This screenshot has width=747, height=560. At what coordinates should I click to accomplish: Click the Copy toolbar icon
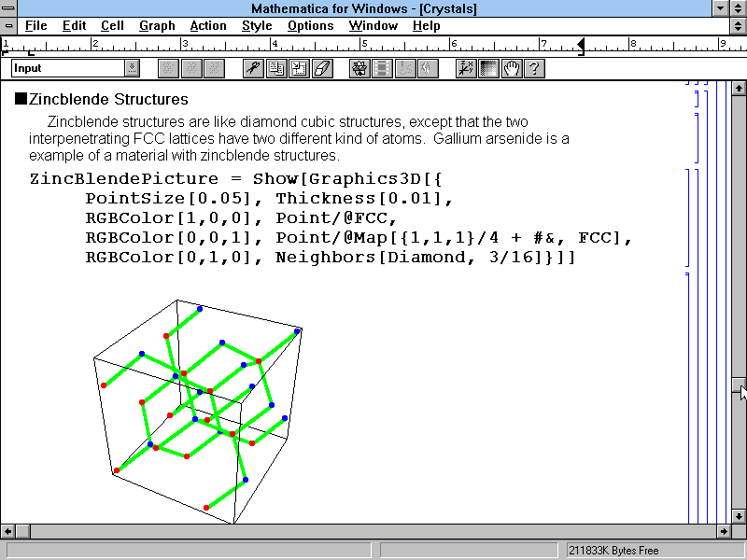275,68
